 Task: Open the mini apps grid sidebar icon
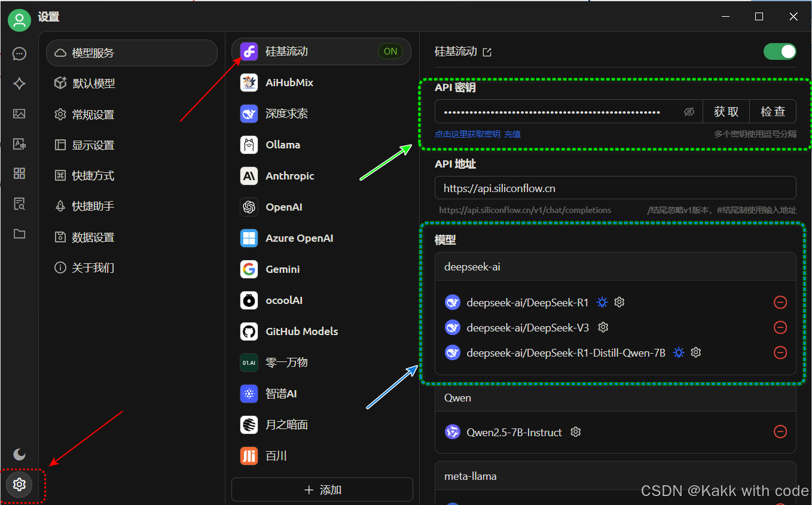pyautogui.click(x=19, y=174)
